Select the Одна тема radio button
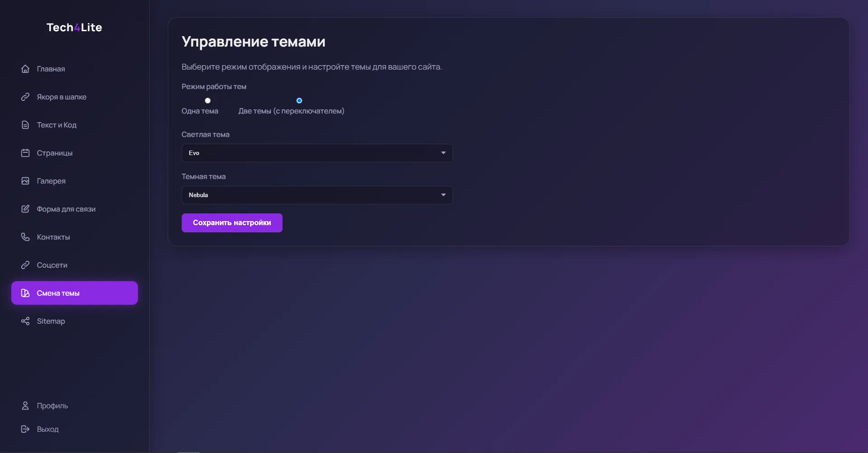868x453 pixels. 208,100
